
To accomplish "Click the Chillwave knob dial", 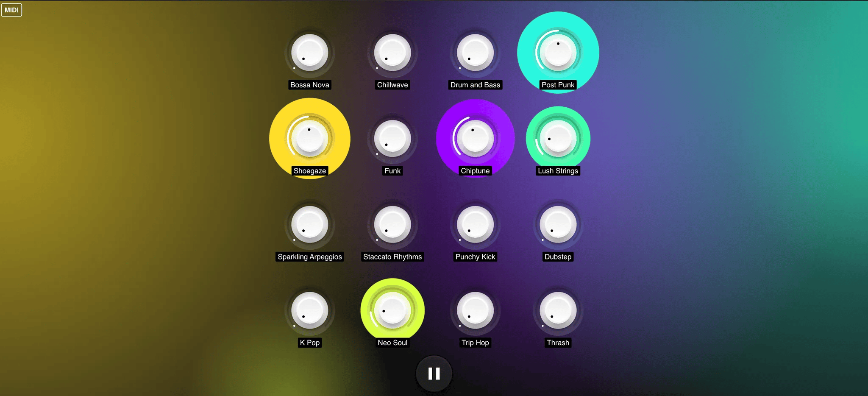I will click(392, 53).
